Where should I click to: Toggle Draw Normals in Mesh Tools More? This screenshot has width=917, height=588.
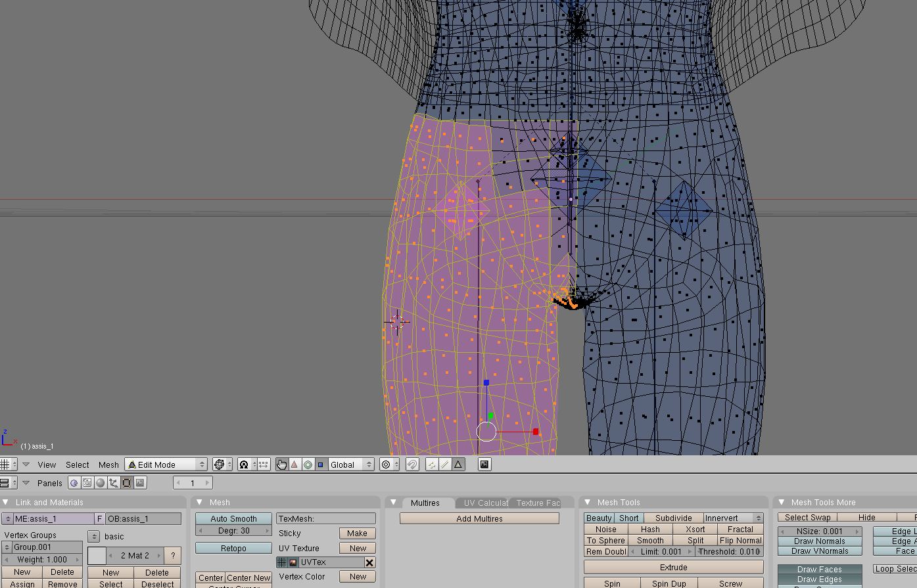(x=819, y=541)
